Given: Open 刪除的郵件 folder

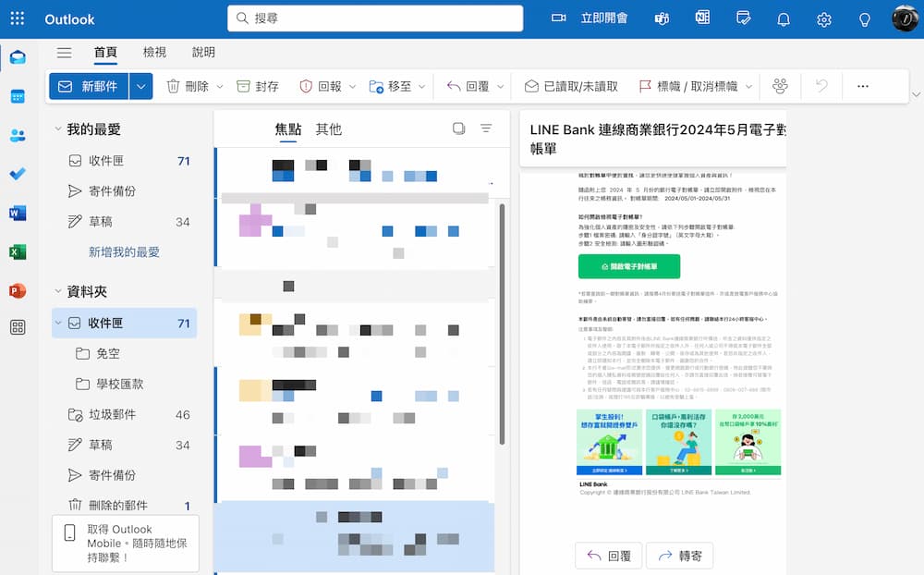Looking at the screenshot, I should (125, 506).
